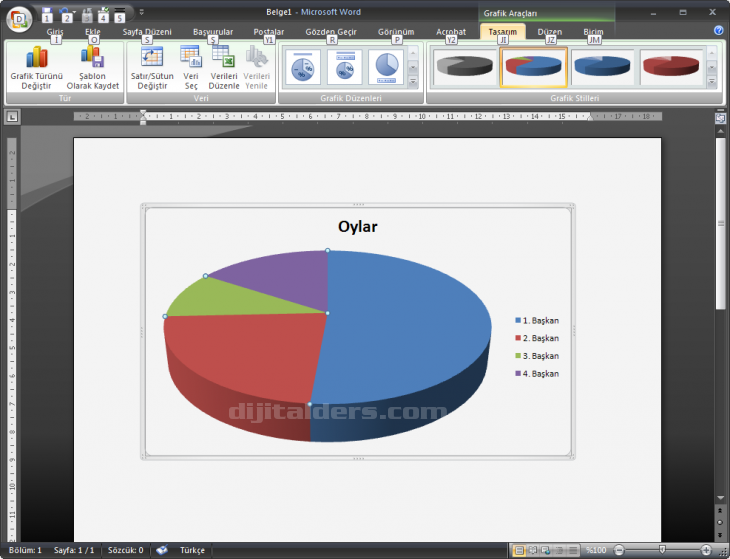Expand the Grafik Düzenleri gallery More arrow
Screen dimensions: 730x559
[413, 82]
